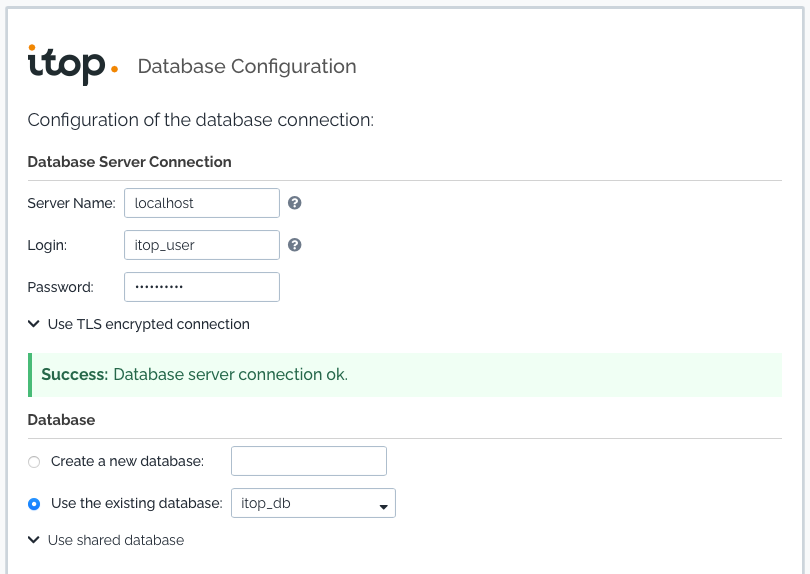Click the Server Name field containing localhost
810x574 pixels.
[x=202, y=203]
